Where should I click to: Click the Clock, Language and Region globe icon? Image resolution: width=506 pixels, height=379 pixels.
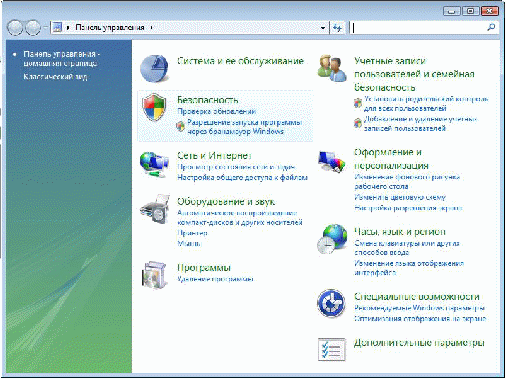coord(332,239)
